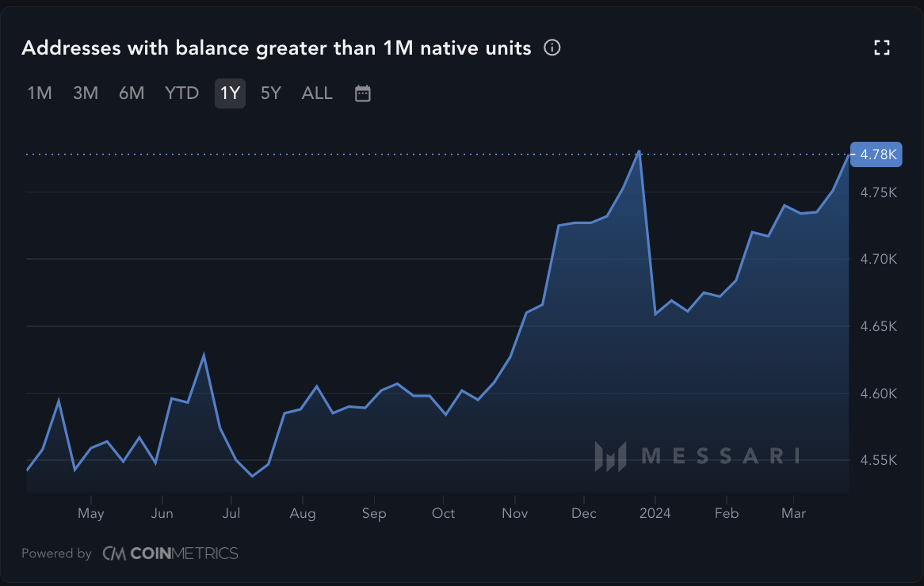Click the 4.70K y-axis label

[x=880, y=259]
